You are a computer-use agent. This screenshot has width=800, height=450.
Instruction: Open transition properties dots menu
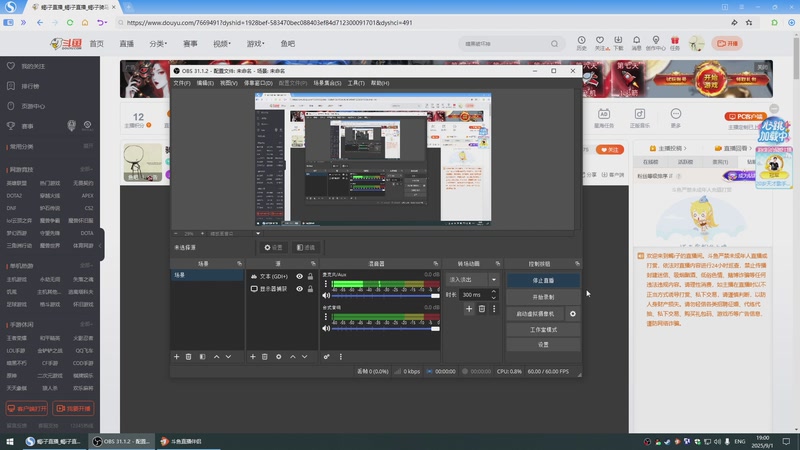click(x=494, y=309)
